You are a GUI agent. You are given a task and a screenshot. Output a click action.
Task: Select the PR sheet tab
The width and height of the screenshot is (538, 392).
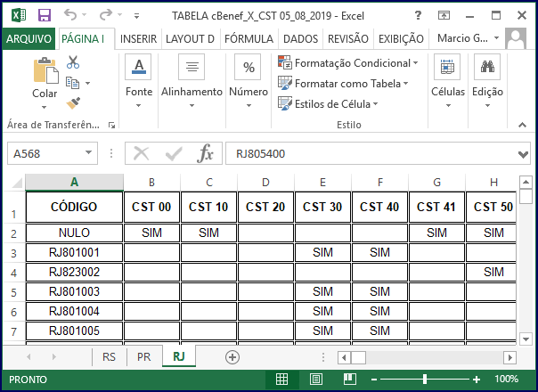[x=143, y=357]
